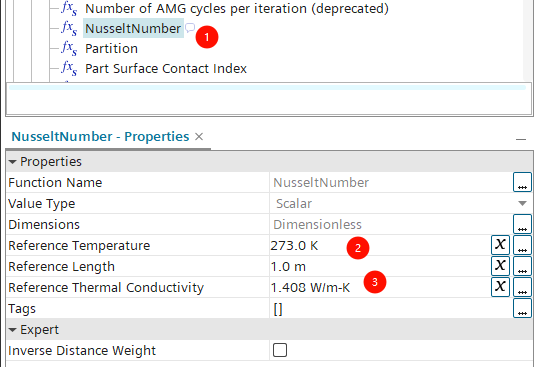The image size is (536, 367).
Task: Click the fx icon beside Partition
Action: click(x=69, y=49)
